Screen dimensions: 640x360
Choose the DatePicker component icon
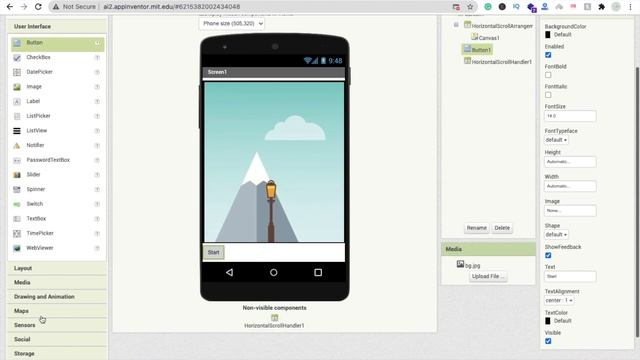point(17,72)
